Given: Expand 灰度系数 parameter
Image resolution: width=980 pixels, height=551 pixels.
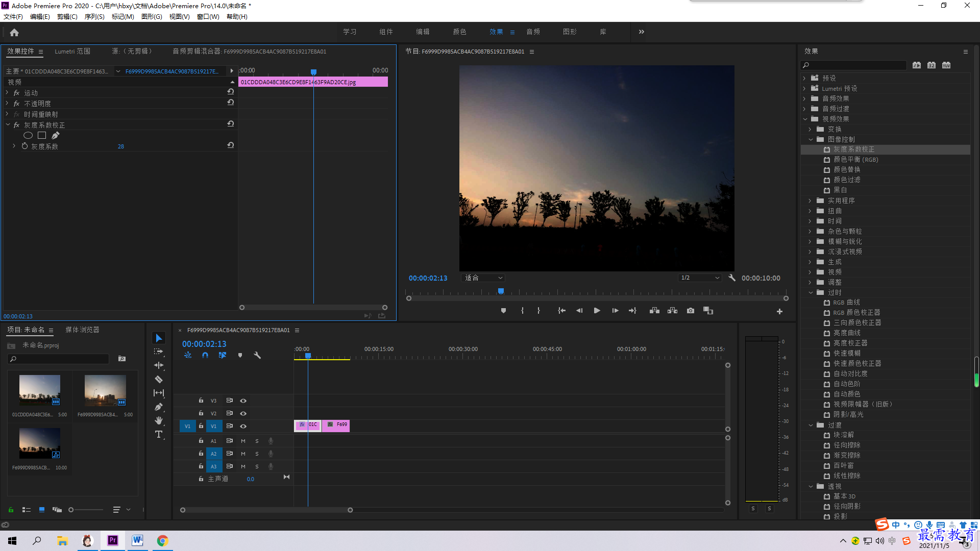Looking at the screenshot, I should pos(14,146).
